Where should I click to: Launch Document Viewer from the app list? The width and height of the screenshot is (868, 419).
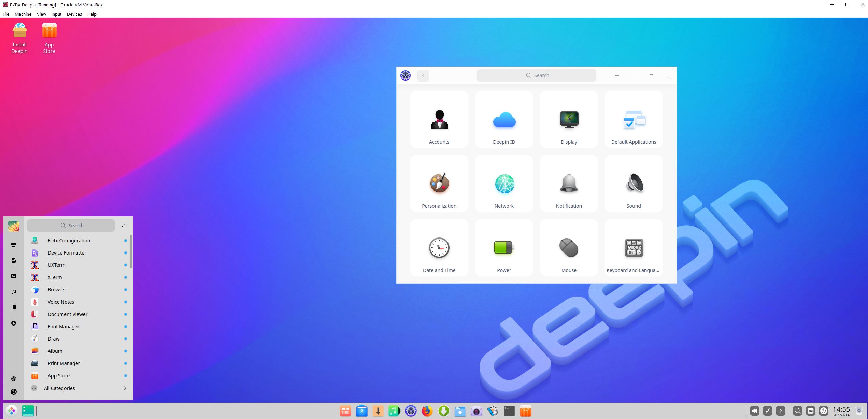pos(79,314)
